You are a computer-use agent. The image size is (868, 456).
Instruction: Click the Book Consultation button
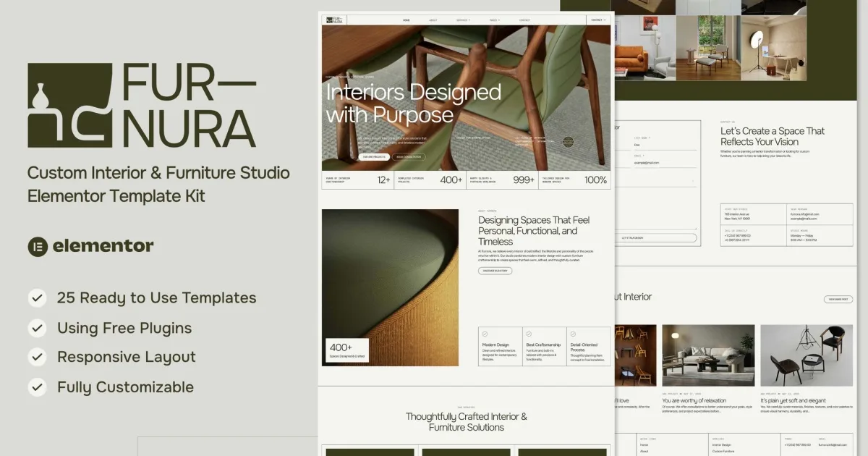tap(409, 156)
